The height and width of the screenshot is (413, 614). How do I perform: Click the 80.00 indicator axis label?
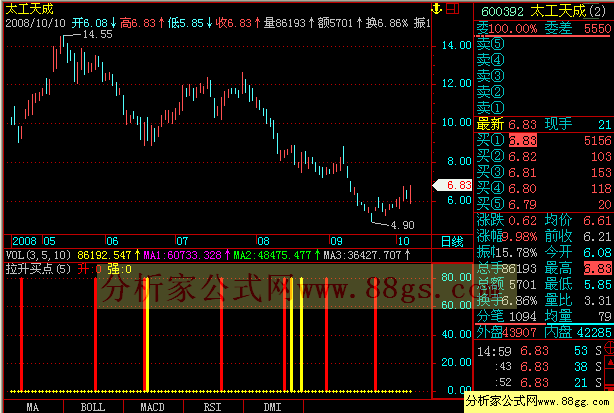457,277
